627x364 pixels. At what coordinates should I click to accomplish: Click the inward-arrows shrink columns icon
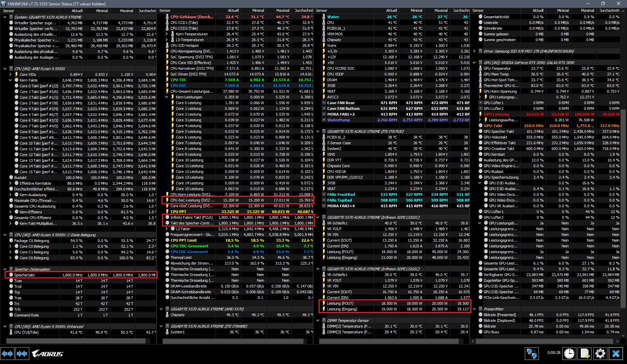22,354
